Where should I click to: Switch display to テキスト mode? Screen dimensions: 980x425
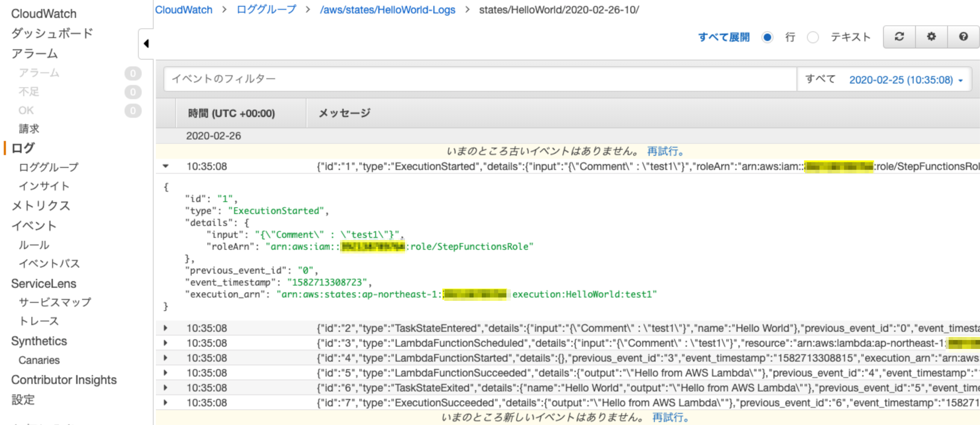[x=813, y=37]
